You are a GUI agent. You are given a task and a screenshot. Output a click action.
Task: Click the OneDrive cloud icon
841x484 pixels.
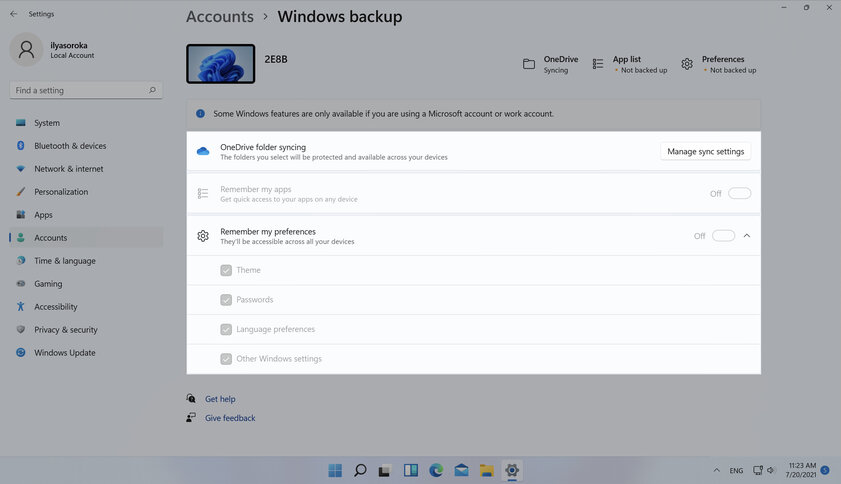pyautogui.click(x=203, y=151)
